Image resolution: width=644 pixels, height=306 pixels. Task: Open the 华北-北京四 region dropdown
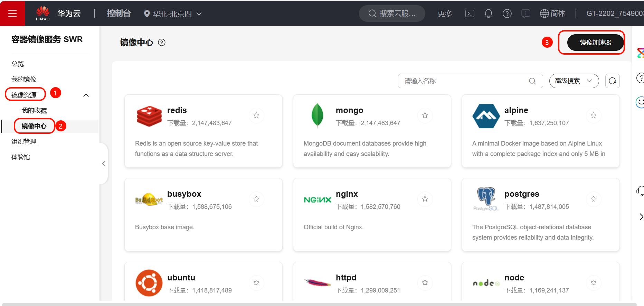(x=173, y=14)
